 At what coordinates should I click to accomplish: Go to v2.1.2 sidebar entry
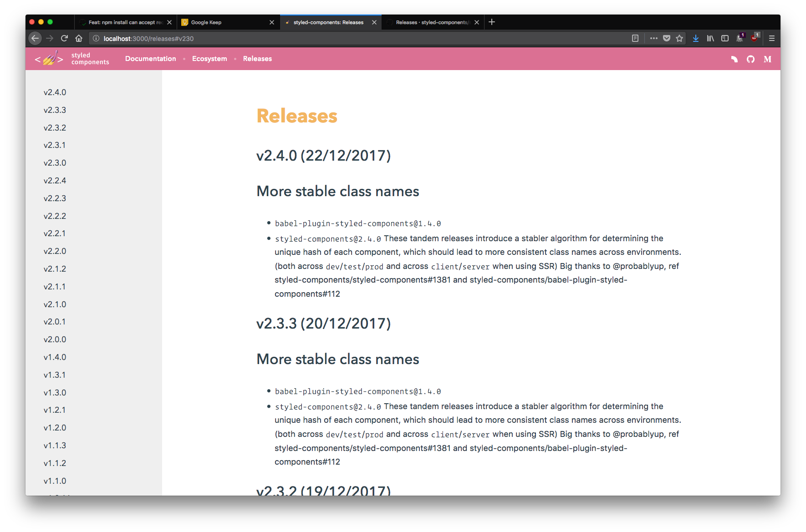[55, 269]
